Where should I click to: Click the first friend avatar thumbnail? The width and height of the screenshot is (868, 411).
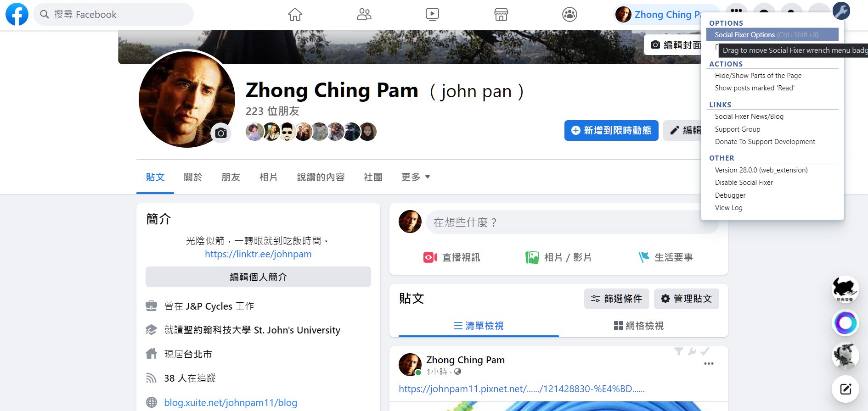[254, 132]
